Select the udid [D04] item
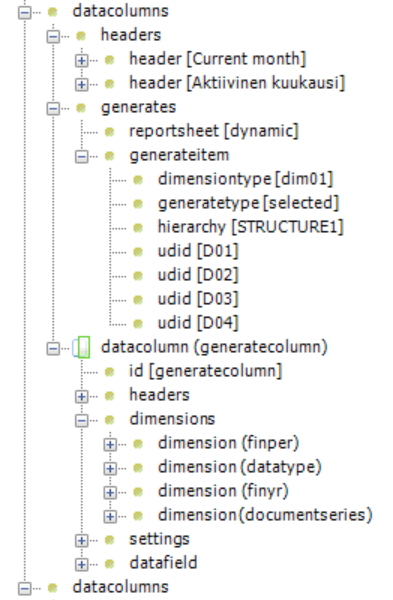Screen dimensions: 393x600 198,323
